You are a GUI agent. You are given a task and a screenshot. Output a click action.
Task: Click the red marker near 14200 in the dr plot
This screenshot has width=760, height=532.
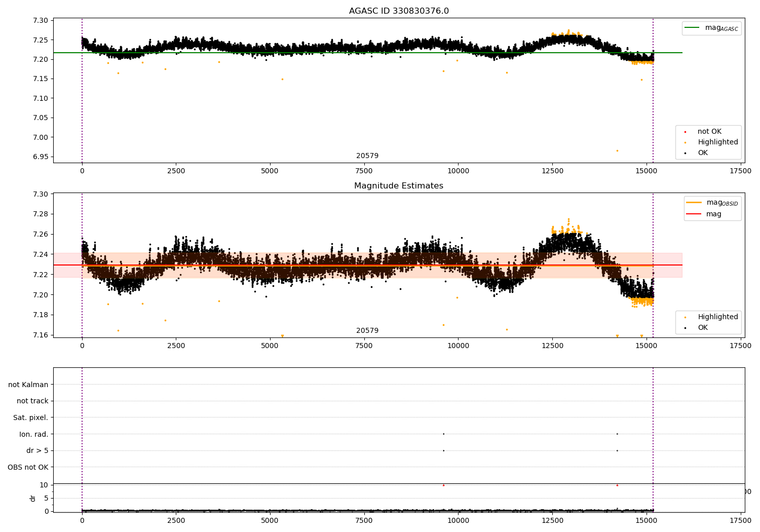(617, 485)
